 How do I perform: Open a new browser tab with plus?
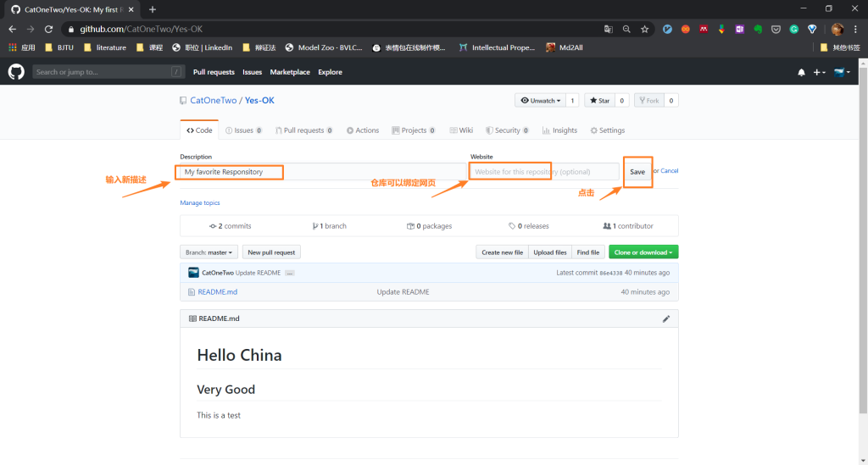coord(153,9)
